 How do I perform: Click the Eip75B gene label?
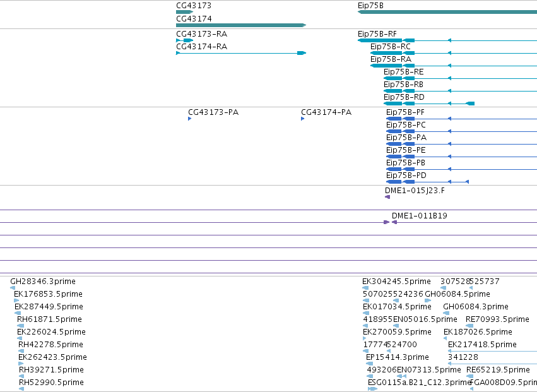point(370,6)
